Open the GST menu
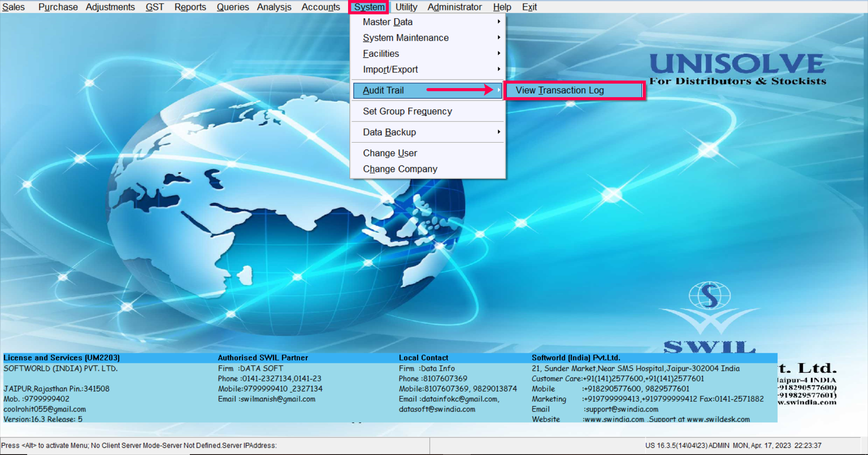The image size is (868, 455). click(x=155, y=7)
